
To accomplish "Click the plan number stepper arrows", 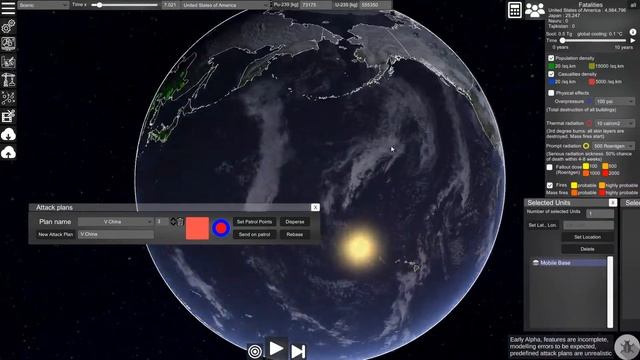I will pyautogui.click(x=173, y=222).
